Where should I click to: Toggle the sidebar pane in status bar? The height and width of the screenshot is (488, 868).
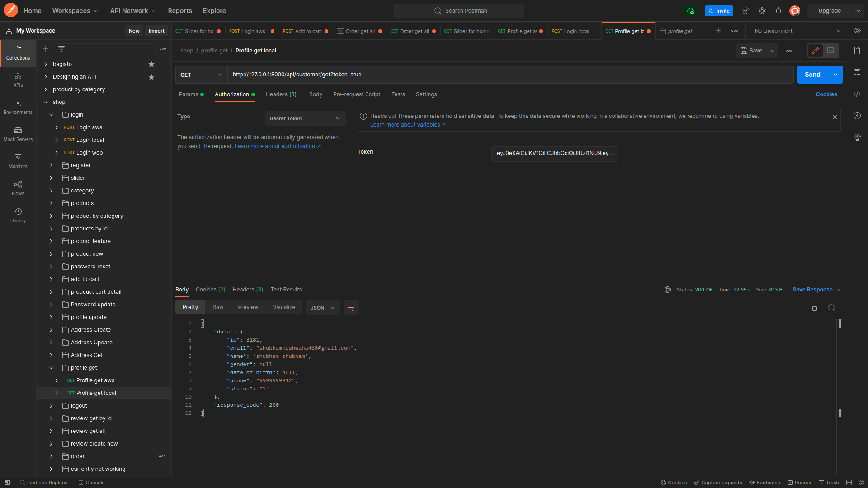pos(7,483)
